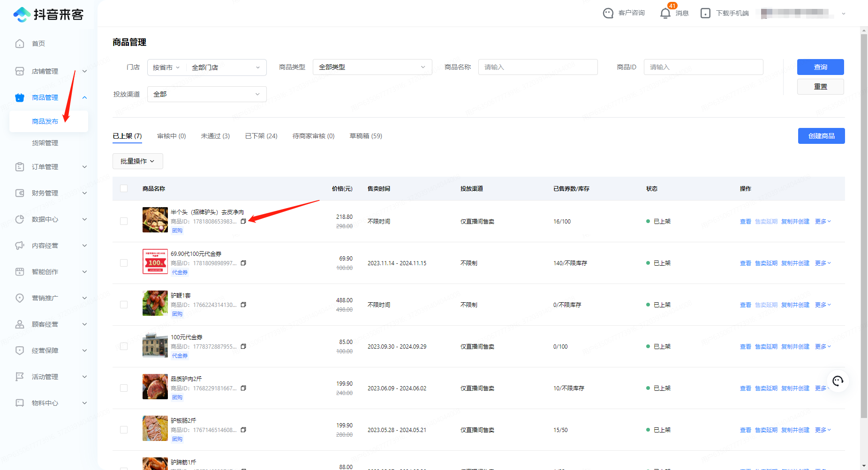Check the box for 半个头 product row

click(124, 221)
